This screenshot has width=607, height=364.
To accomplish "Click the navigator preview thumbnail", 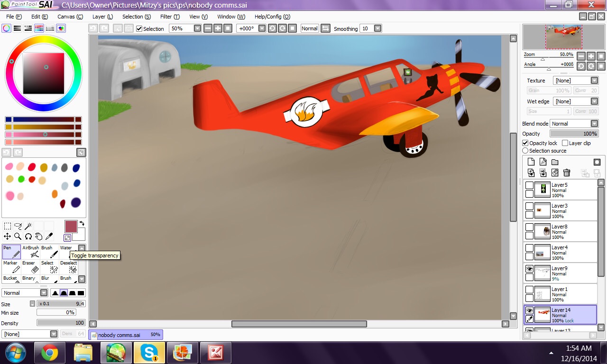I will click(x=563, y=37).
